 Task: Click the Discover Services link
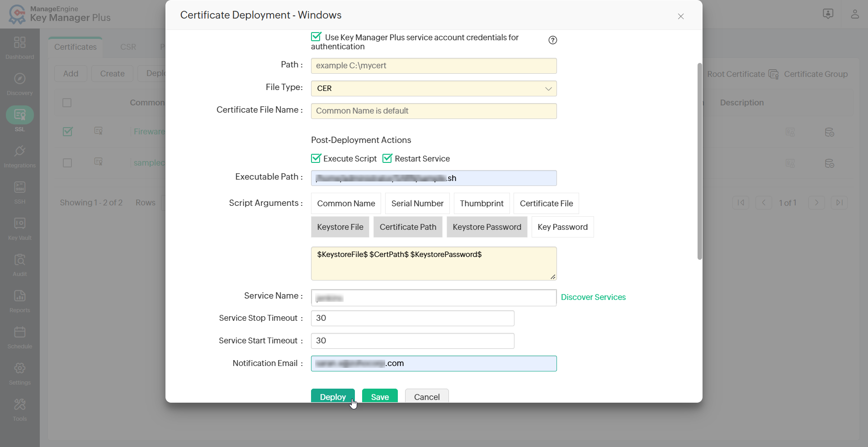pos(593,297)
